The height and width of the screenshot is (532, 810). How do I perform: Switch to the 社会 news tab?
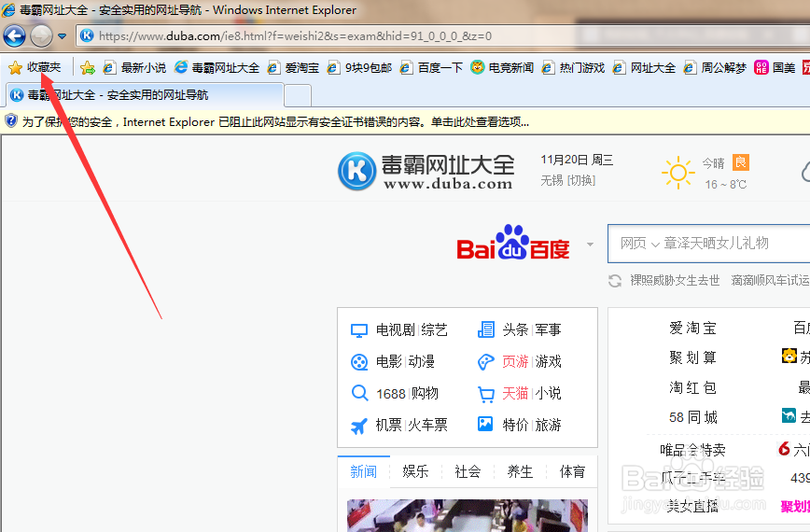click(468, 471)
